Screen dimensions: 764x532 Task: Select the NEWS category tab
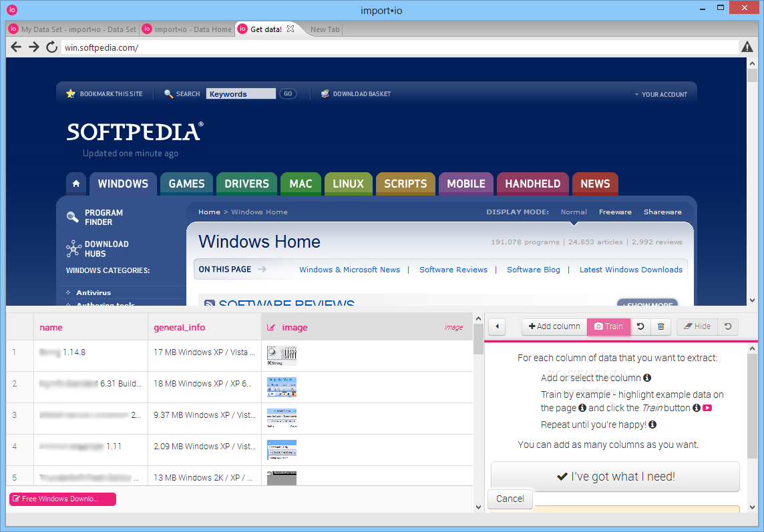[595, 184]
